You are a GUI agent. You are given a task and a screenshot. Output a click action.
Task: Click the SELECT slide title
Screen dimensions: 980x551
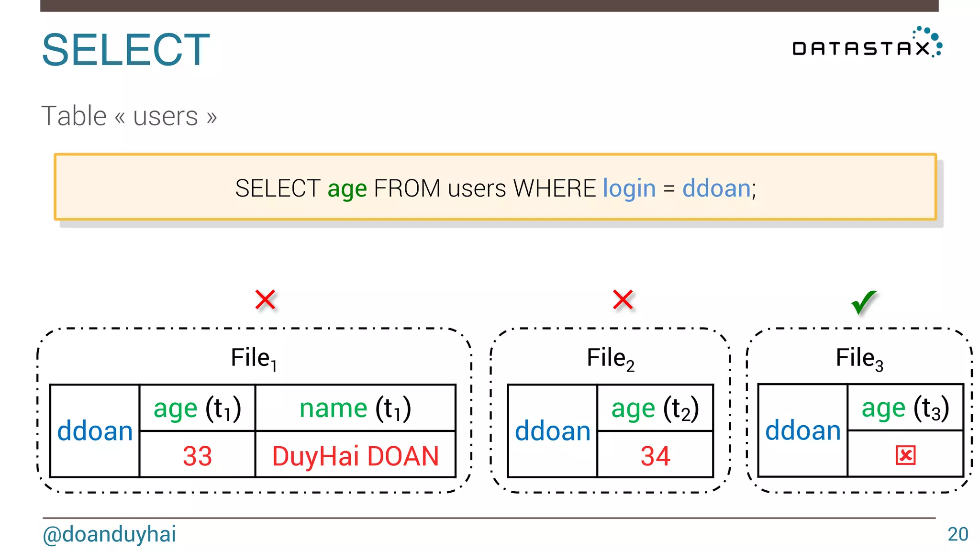[126, 50]
